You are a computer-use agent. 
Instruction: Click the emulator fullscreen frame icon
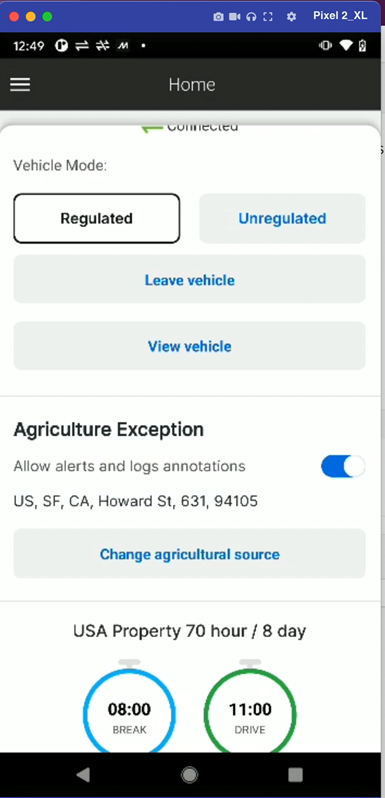tap(268, 17)
